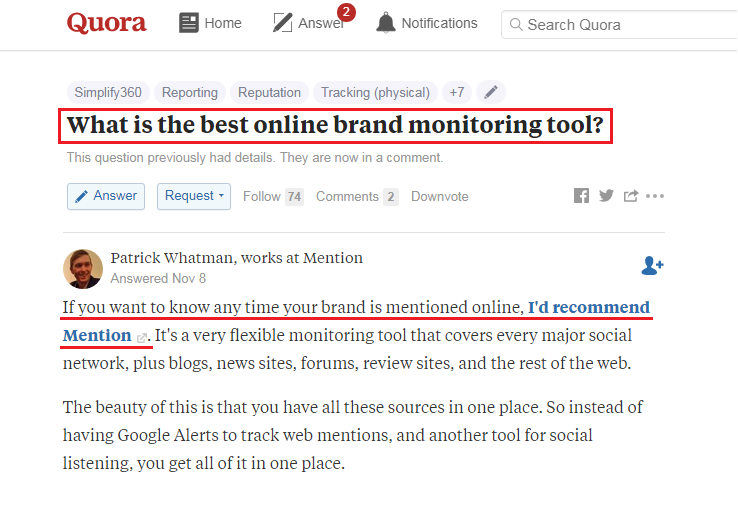Open the Request dropdown
The height and width of the screenshot is (507, 738).
tap(194, 196)
